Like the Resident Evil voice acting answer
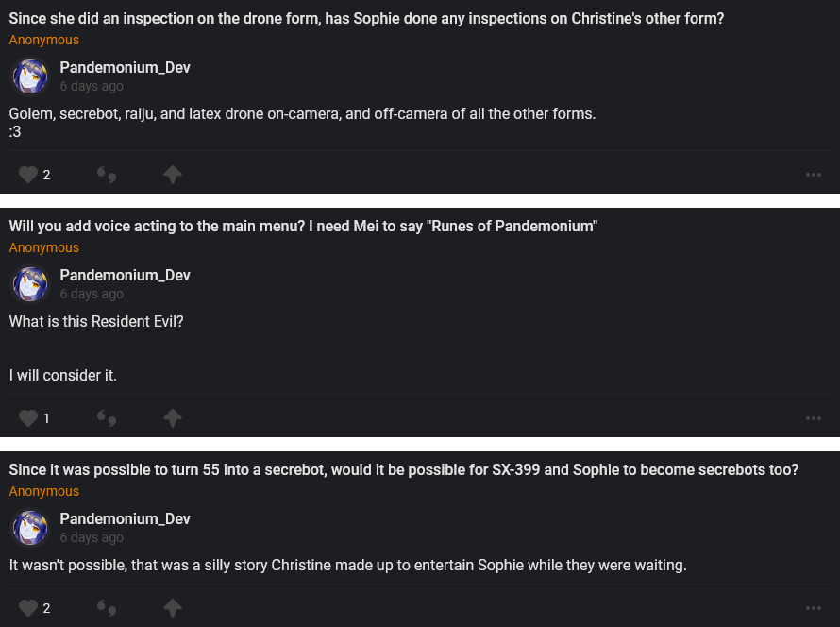Screen dimensions: 840x627 pos(28,418)
